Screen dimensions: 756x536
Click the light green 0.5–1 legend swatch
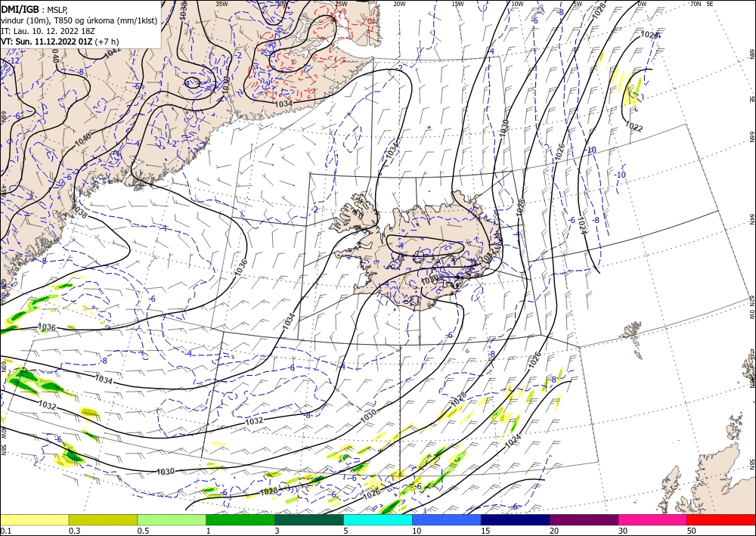172,519
